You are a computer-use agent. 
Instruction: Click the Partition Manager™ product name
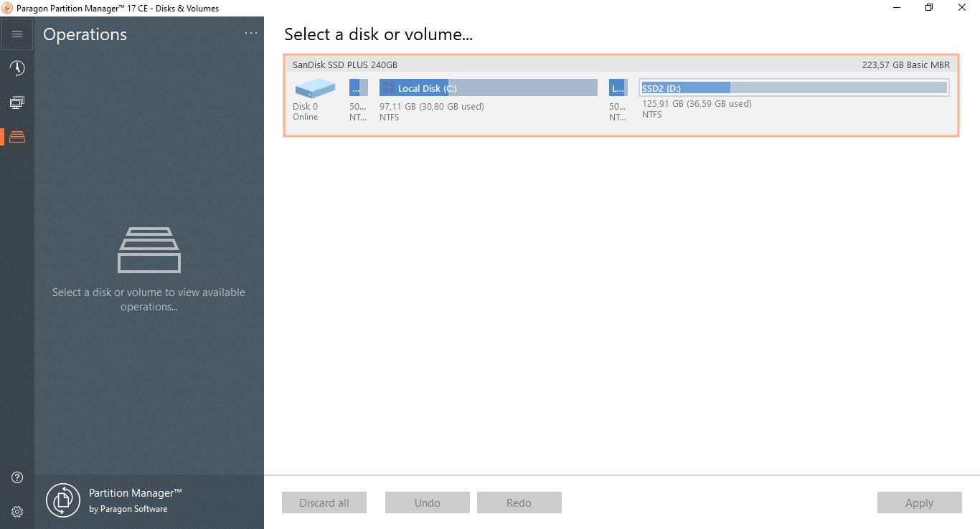136,493
